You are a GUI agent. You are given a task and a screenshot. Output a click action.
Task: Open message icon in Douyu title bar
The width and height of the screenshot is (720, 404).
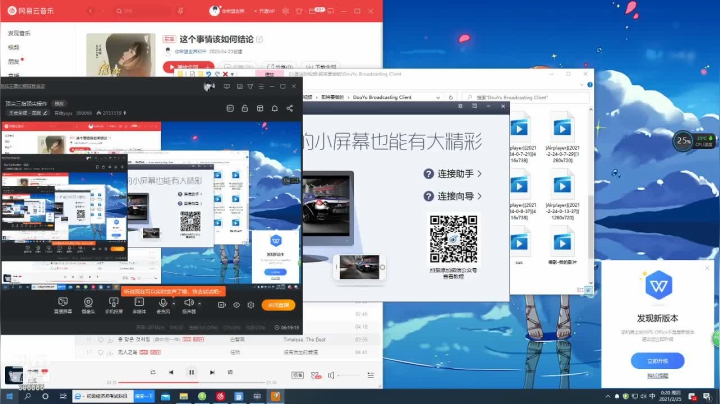coord(227,86)
